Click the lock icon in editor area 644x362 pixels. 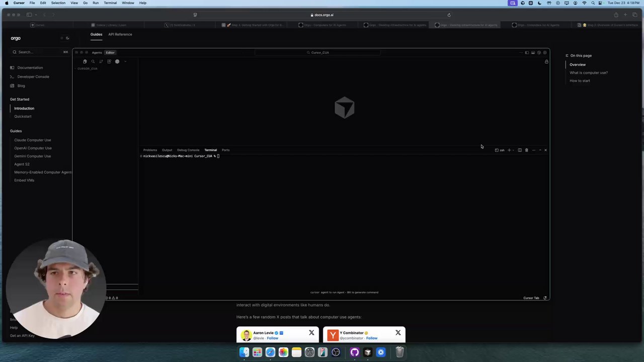[546, 61]
